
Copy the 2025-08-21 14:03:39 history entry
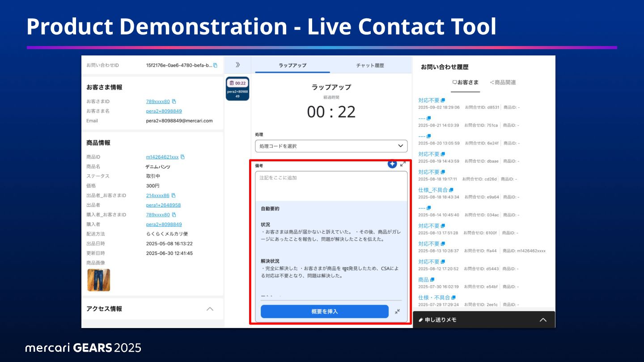tap(428, 118)
